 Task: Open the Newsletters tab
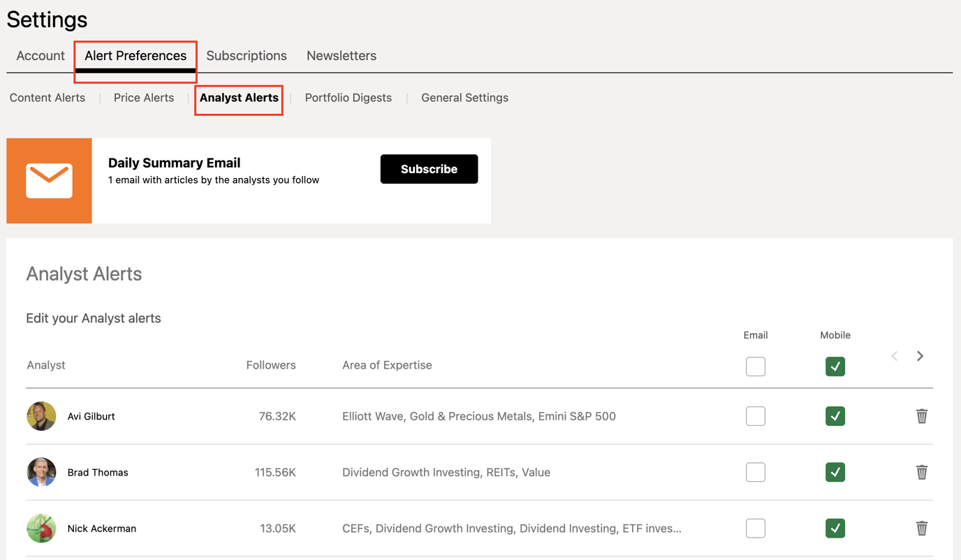coord(342,55)
